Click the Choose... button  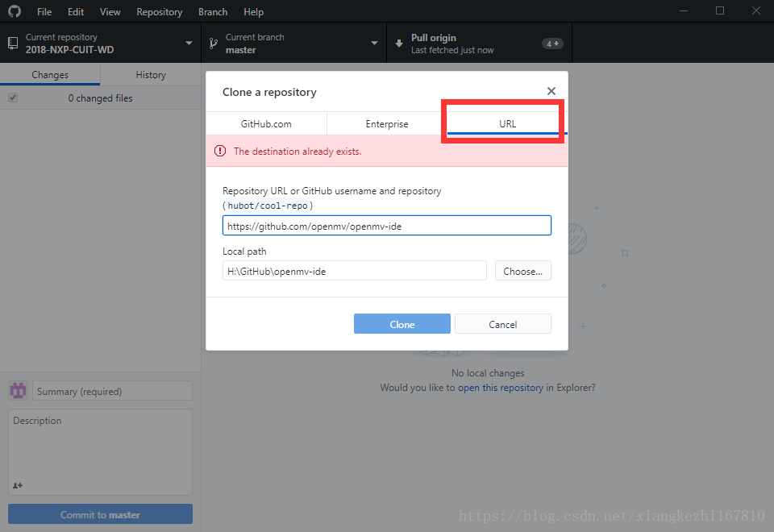[x=522, y=271]
